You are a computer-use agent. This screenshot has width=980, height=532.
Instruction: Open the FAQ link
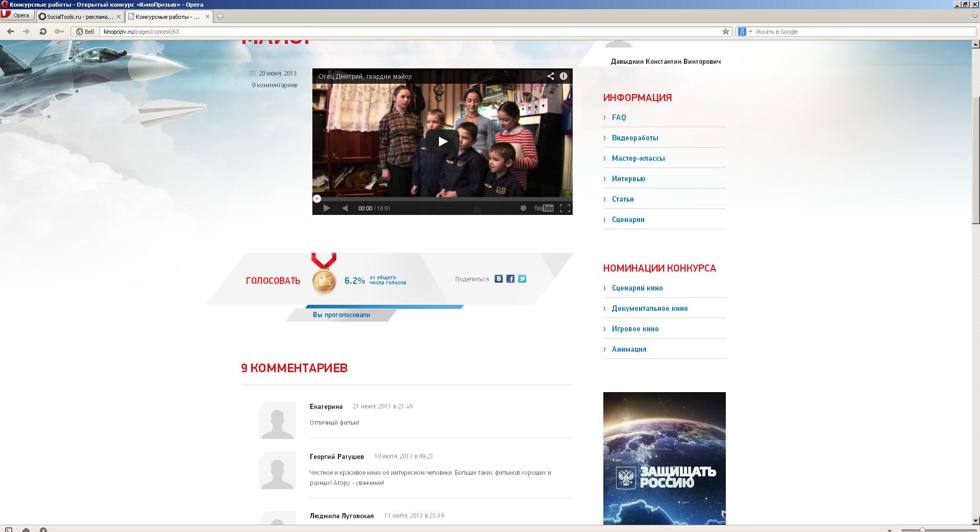click(x=619, y=117)
